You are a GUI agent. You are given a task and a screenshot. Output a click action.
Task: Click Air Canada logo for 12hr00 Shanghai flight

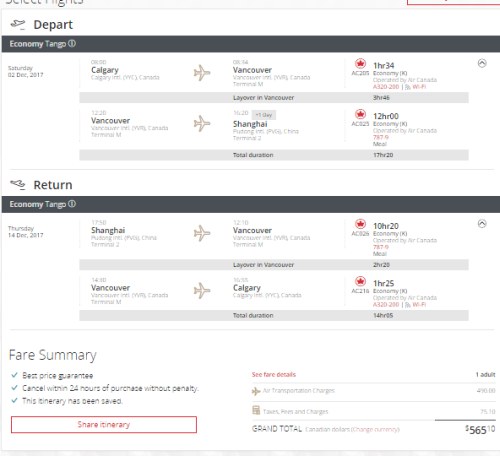360,114
